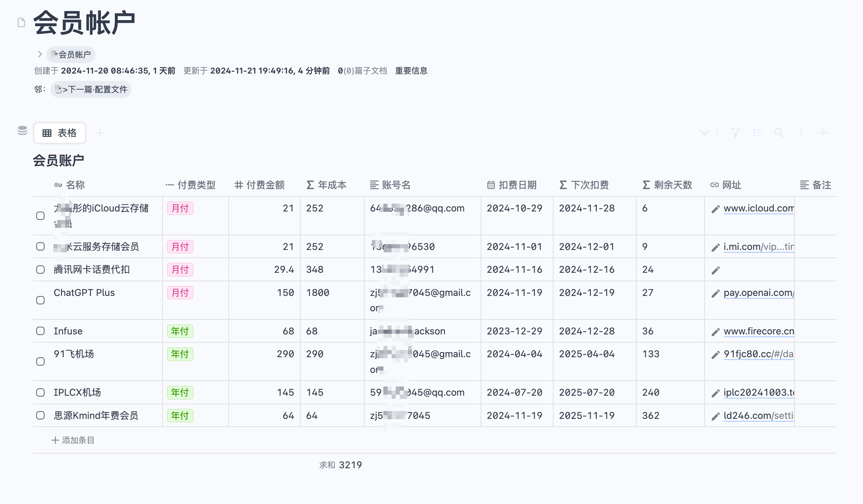Image resolution: width=863 pixels, height=504 pixels.
Task: Open the 付费类型 column header menu
Action: click(191, 185)
